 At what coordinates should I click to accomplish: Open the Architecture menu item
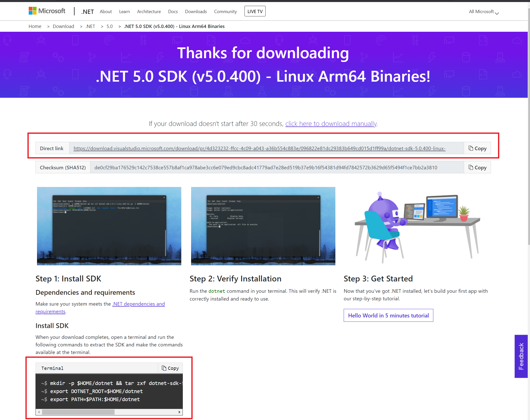click(149, 12)
